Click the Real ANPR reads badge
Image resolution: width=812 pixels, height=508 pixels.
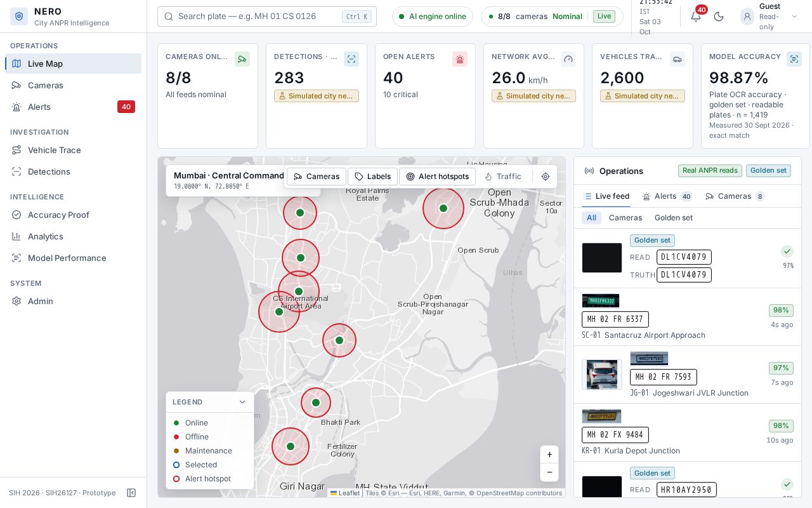[x=710, y=171]
